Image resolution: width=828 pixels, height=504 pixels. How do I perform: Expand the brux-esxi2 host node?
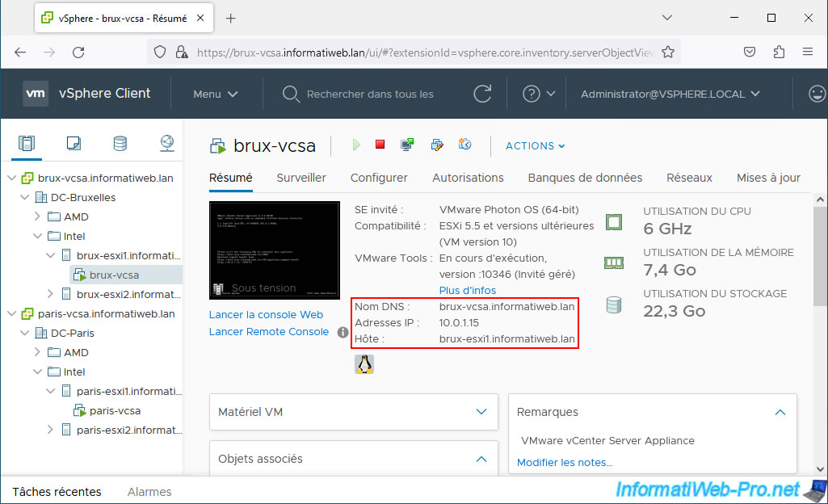[50, 294]
